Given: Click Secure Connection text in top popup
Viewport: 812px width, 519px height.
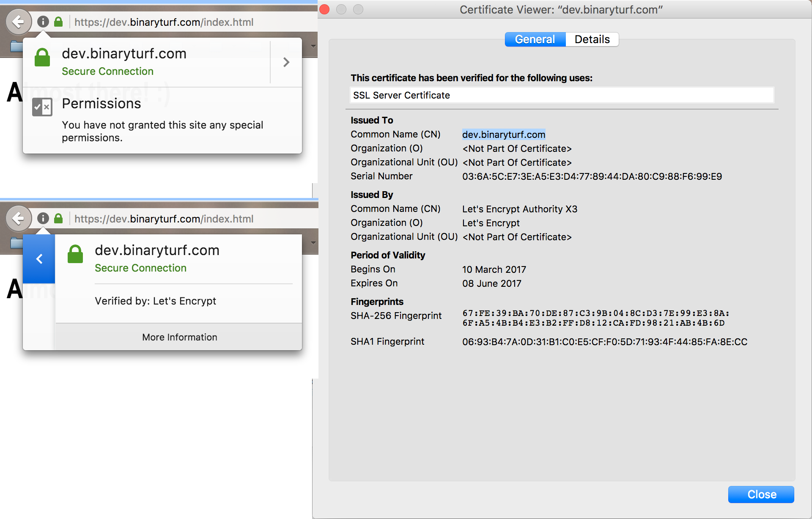Looking at the screenshot, I should pos(107,71).
